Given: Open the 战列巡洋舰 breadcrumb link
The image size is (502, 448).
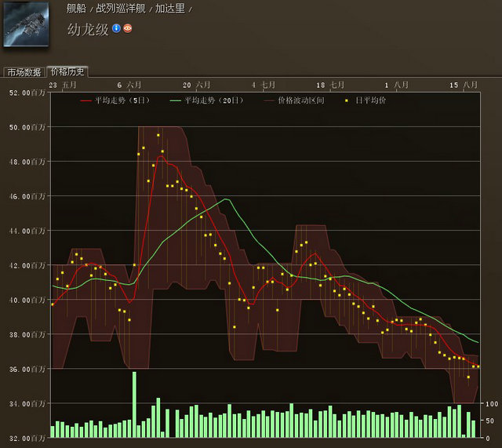Looking at the screenshot, I should 120,9.
